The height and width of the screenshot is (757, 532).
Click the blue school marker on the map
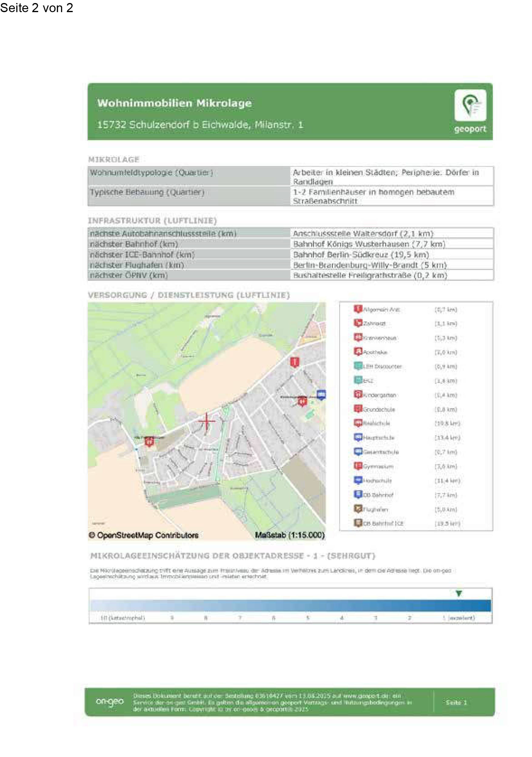click(x=321, y=394)
